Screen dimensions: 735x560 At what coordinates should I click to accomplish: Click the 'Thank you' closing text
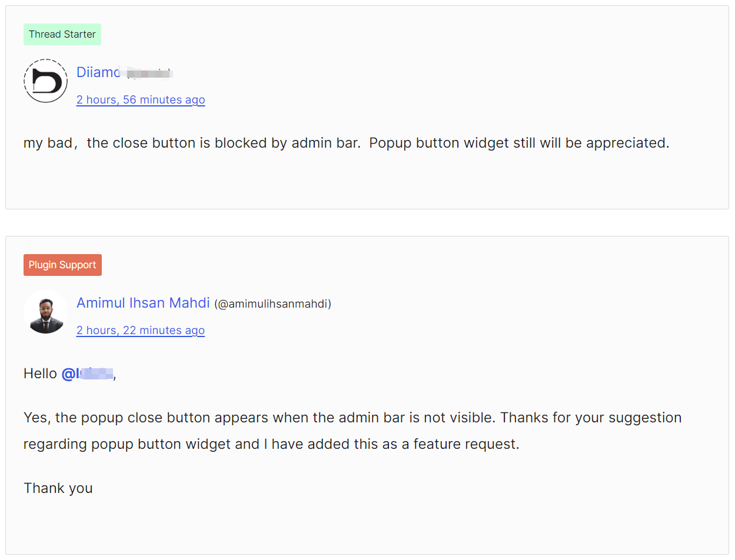pyautogui.click(x=58, y=488)
